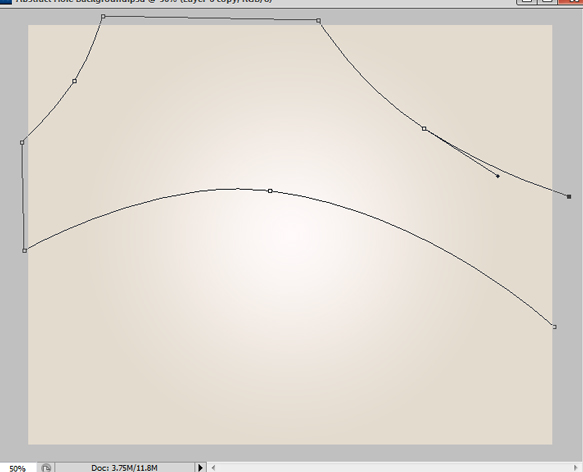
Task: Click the status bar icon beside zoom field
Action: [x=46, y=468]
